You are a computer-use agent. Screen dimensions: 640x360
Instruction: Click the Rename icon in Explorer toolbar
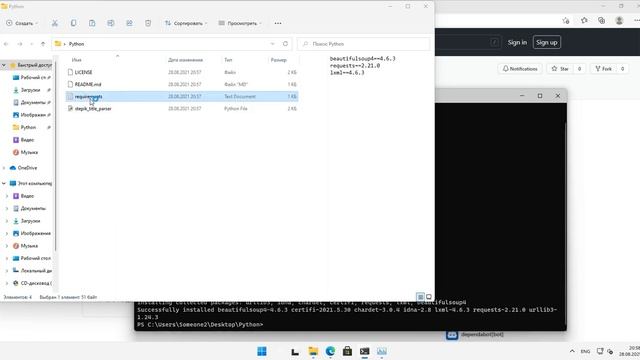(x=111, y=23)
